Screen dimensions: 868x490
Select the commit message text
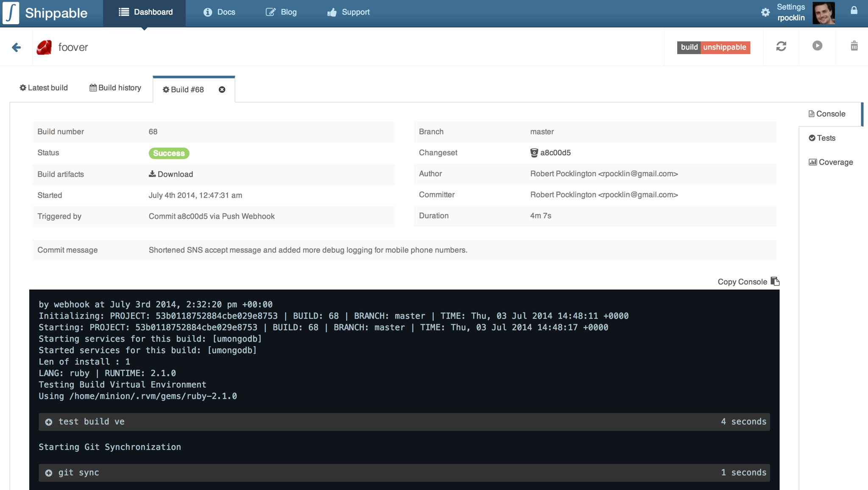(308, 250)
